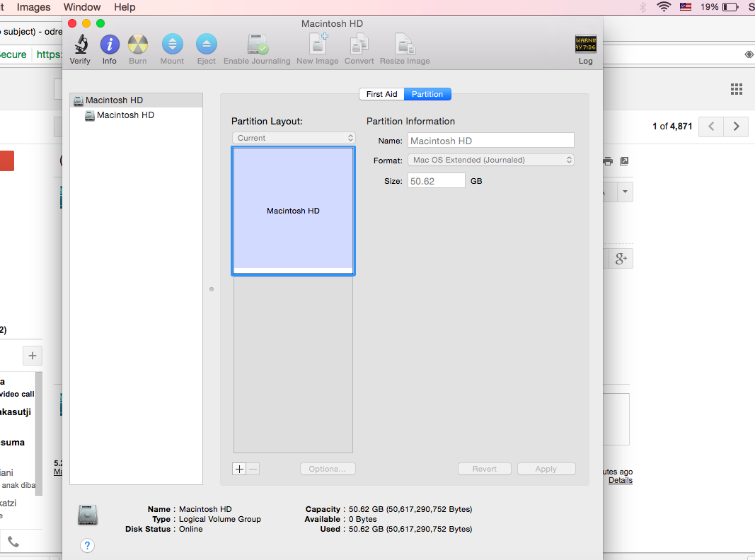This screenshot has width=755, height=560.
Task: Open the Partition Layout Current dropdown
Action: point(294,138)
